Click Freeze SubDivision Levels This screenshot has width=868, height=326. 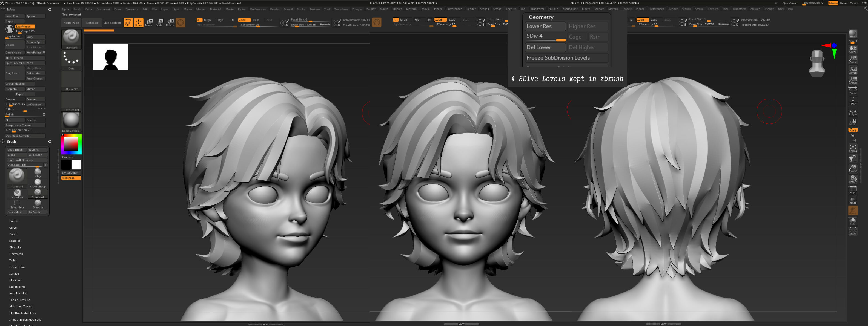pyautogui.click(x=566, y=58)
